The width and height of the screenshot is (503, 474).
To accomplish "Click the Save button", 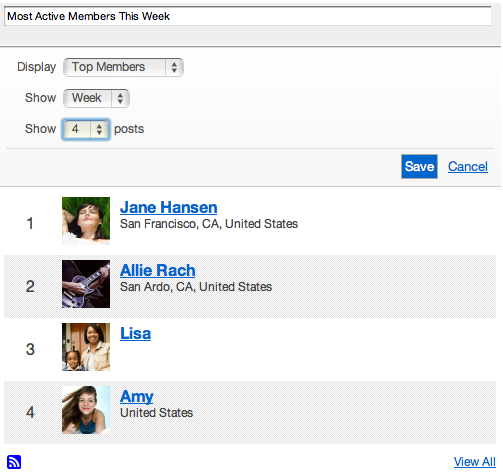I will click(x=419, y=166).
